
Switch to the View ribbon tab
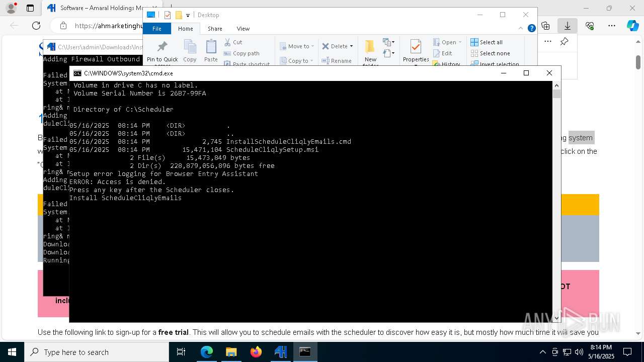(243, 29)
